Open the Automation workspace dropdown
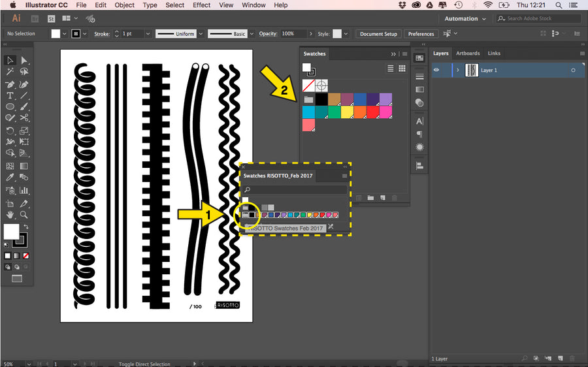This screenshot has height=367, width=588. (465, 18)
